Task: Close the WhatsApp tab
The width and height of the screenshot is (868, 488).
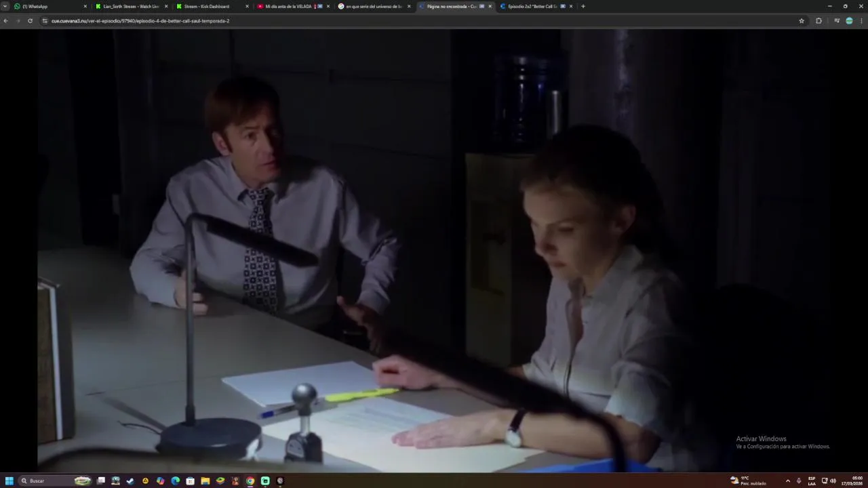Action: [85, 6]
